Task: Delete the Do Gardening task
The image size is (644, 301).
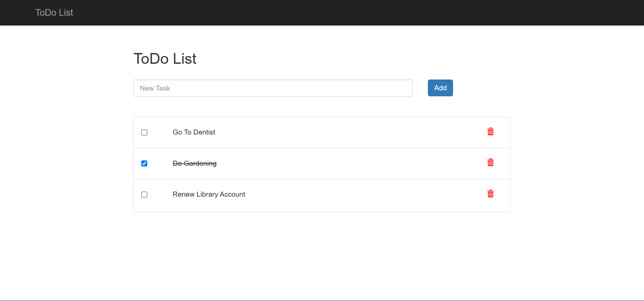Action: tap(490, 162)
